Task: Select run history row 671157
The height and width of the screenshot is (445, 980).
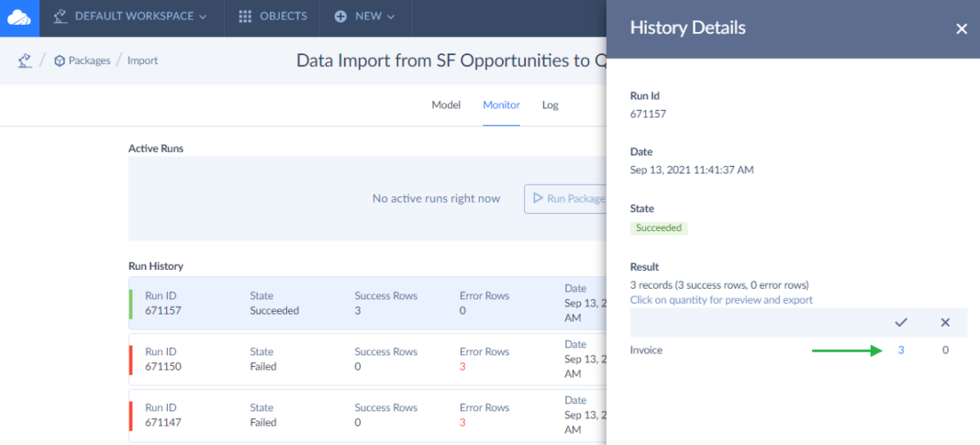Action: point(367,303)
